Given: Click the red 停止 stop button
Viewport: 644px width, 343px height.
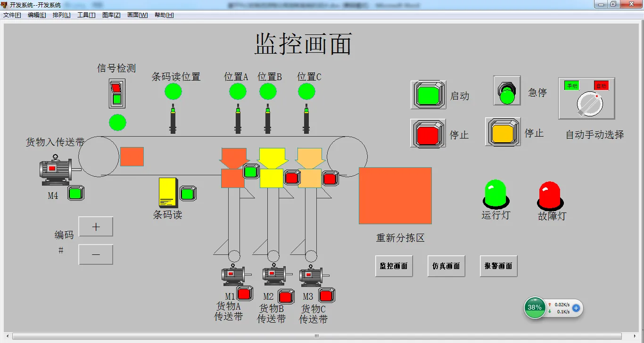Looking at the screenshot, I should 428,134.
